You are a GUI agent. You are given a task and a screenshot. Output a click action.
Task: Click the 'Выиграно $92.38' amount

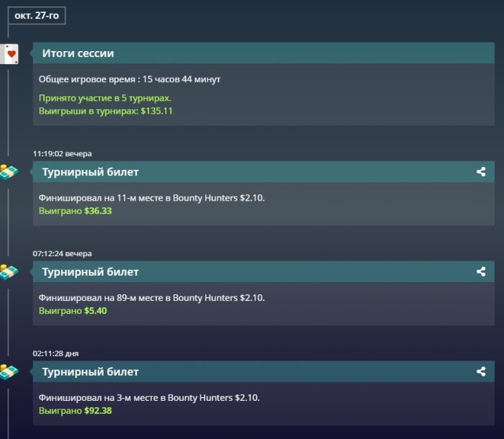[76, 411]
